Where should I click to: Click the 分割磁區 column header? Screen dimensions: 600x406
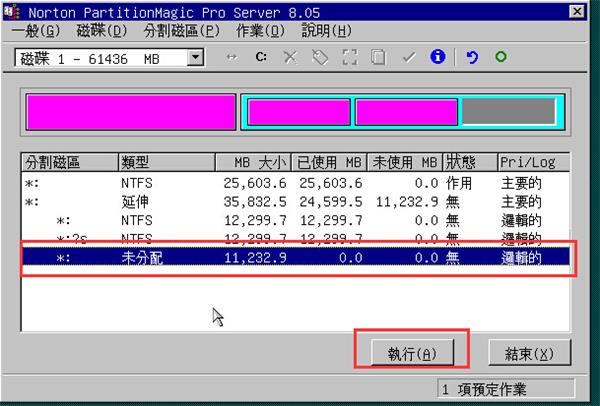[x=70, y=163]
